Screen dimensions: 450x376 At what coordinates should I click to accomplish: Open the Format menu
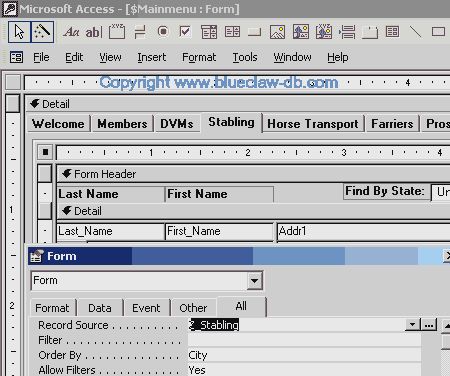pyautogui.click(x=199, y=57)
